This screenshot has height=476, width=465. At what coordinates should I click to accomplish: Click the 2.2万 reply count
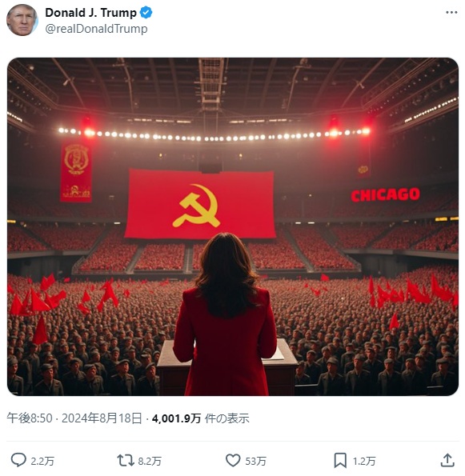[42, 461]
